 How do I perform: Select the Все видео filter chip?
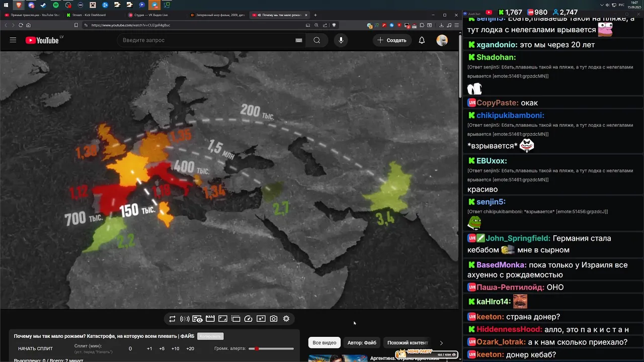pyautogui.click(x=325, y=343)
